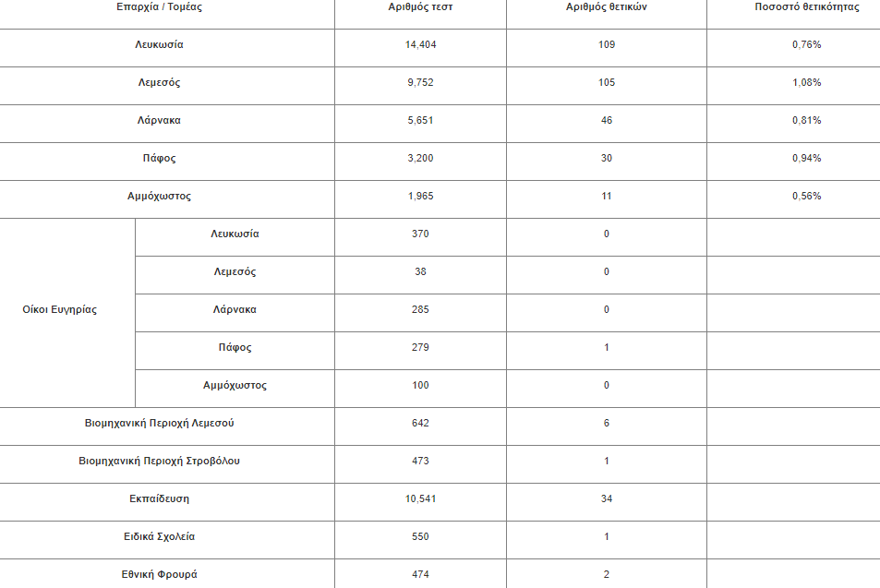Select the Αριθμός τεστ header cell

tap(420, 7)
